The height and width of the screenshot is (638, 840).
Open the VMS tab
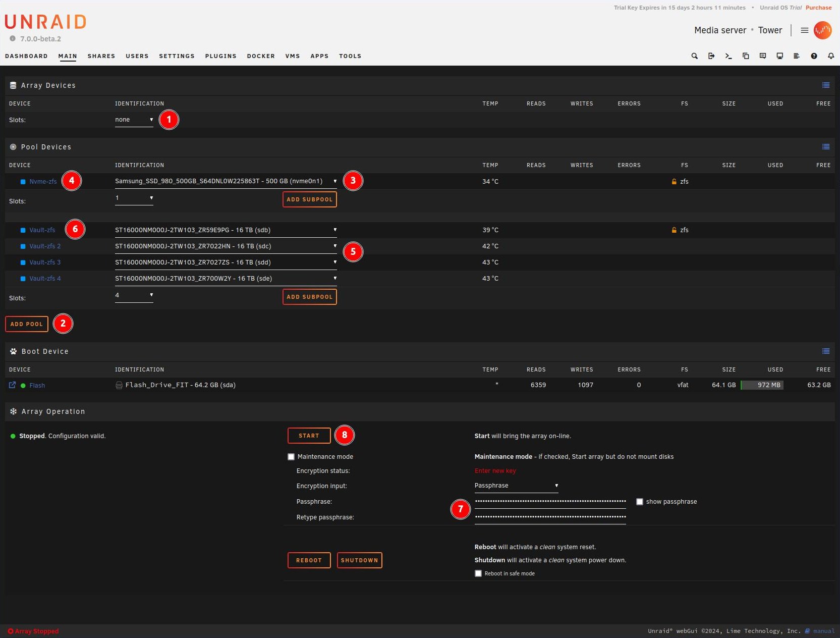pos(293,56)
